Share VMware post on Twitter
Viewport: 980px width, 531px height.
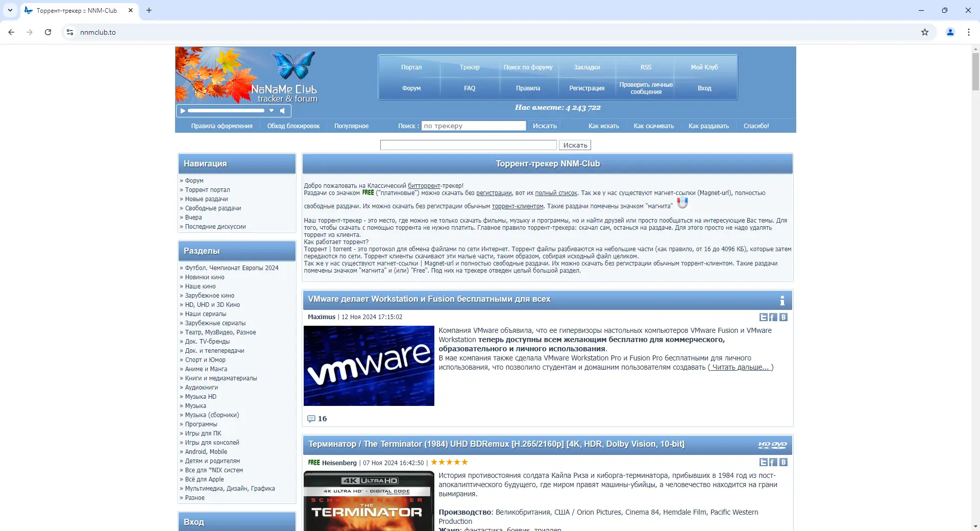[x=764, y=317]
